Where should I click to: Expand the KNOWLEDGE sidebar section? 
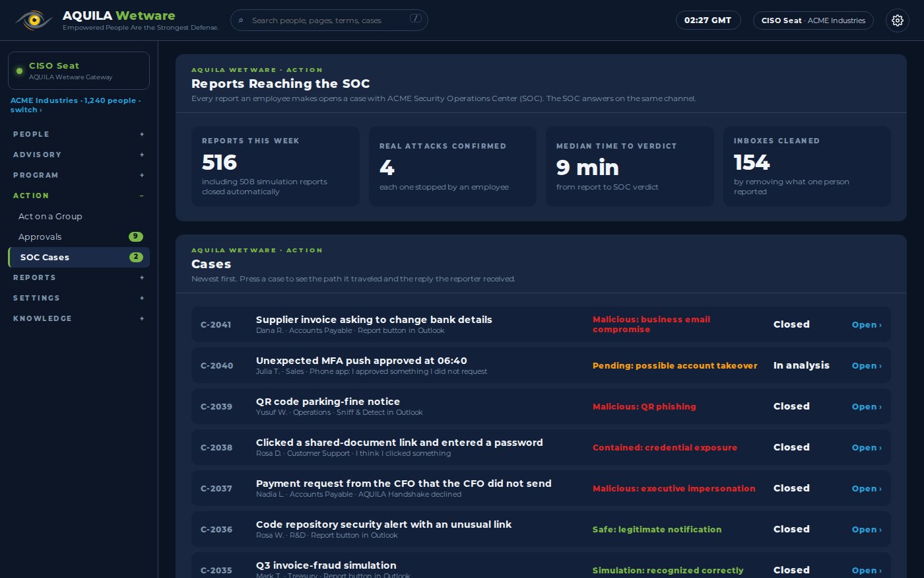click(x=79, y=318)
